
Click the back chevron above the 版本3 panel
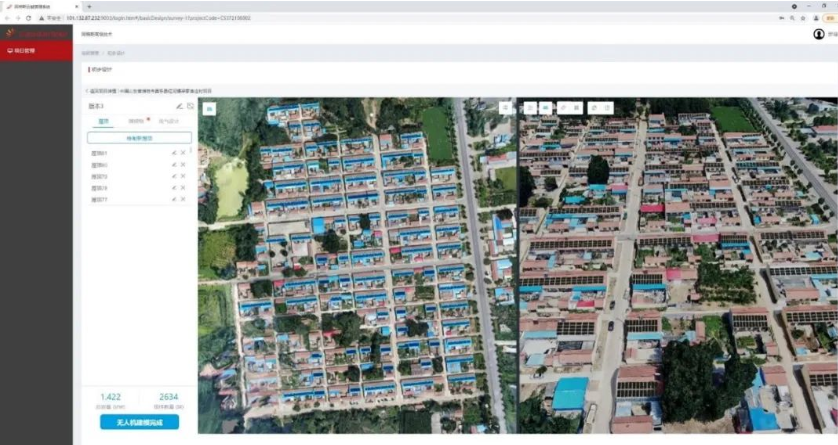[x=86, y=91]
